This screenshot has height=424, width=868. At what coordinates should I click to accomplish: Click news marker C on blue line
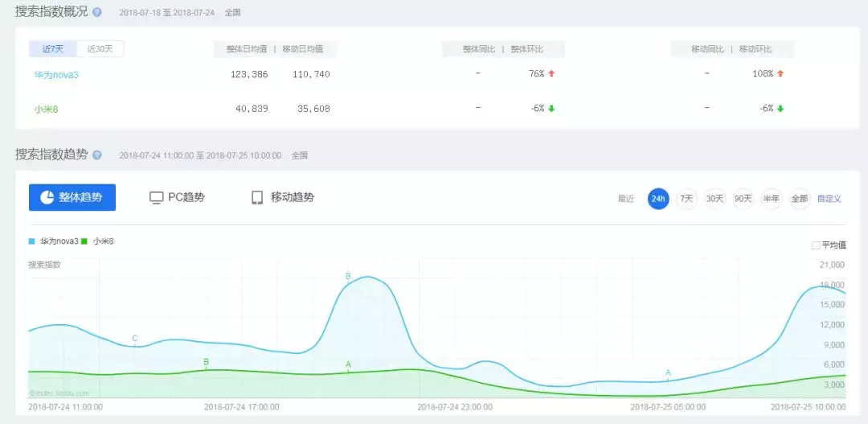(135, 339)
